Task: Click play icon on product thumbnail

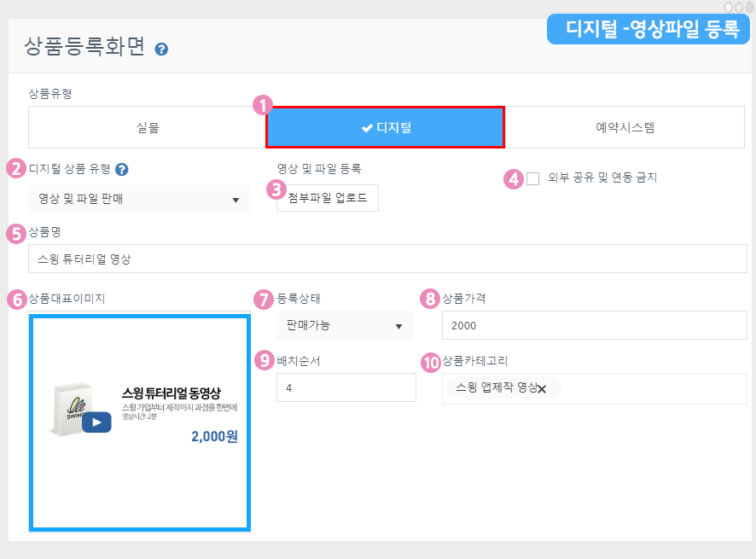Action: (96, 422)
